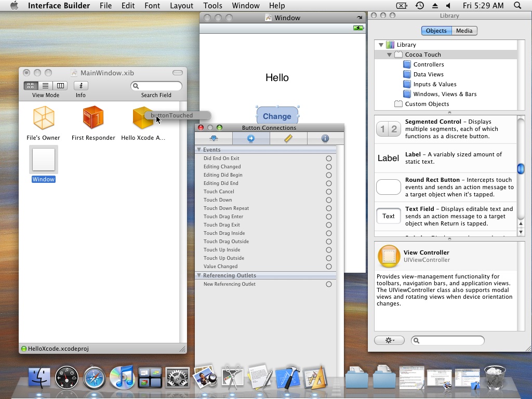This screenshot has width=532, height=399.
Task: Select Windows, Views & Bars folder
Action: coord(445,94)
